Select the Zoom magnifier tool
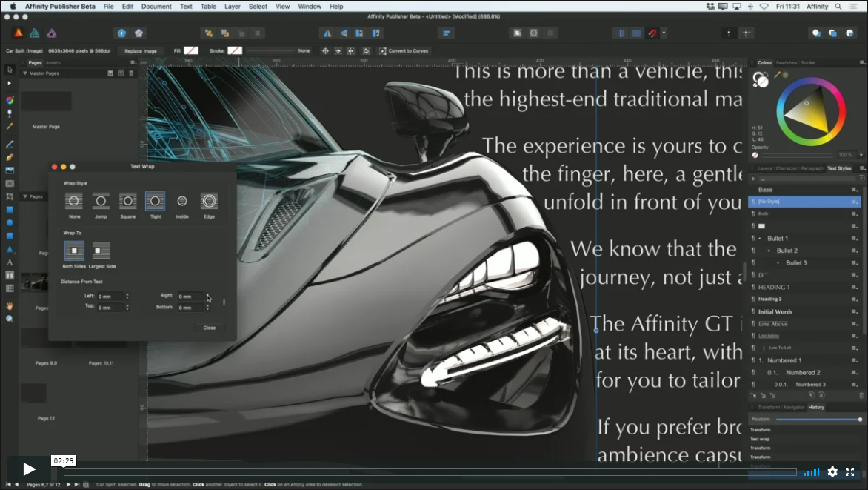868x490 pixels. (10, 319)
